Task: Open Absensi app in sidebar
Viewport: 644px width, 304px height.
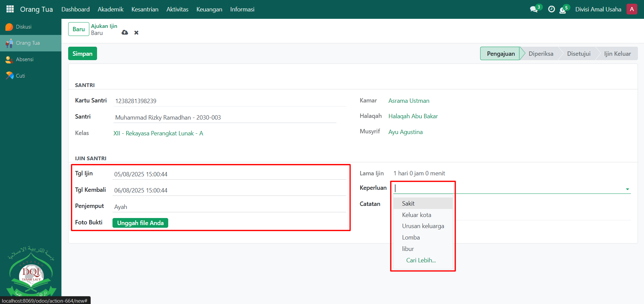Action: point(25,59)
